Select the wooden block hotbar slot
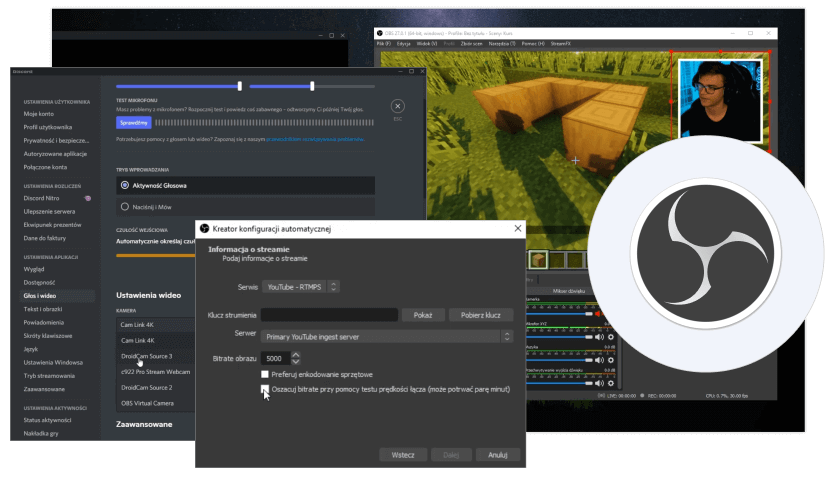 (538, 260)
